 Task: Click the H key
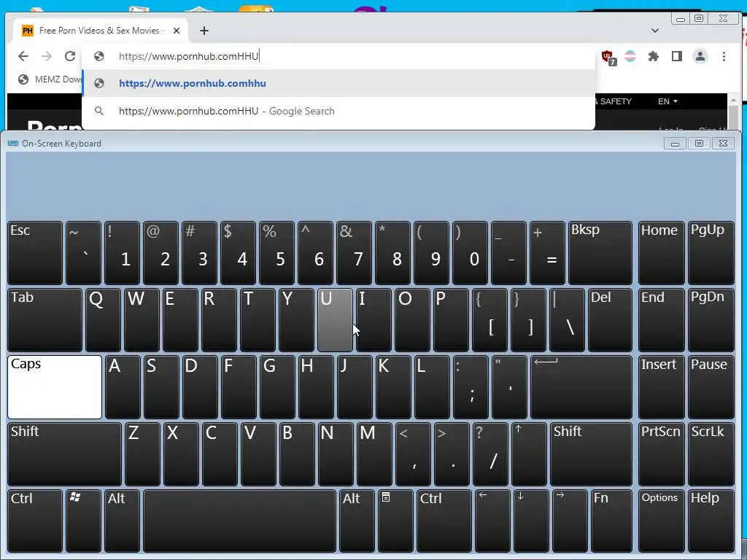(316, 386)
